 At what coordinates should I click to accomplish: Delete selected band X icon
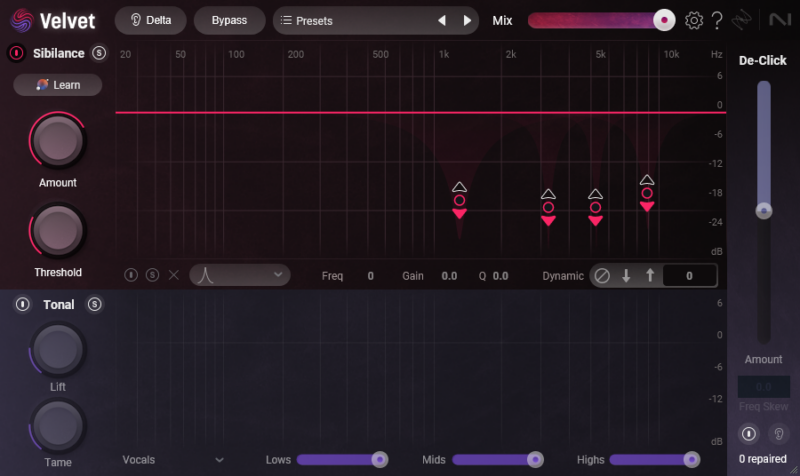173,275
